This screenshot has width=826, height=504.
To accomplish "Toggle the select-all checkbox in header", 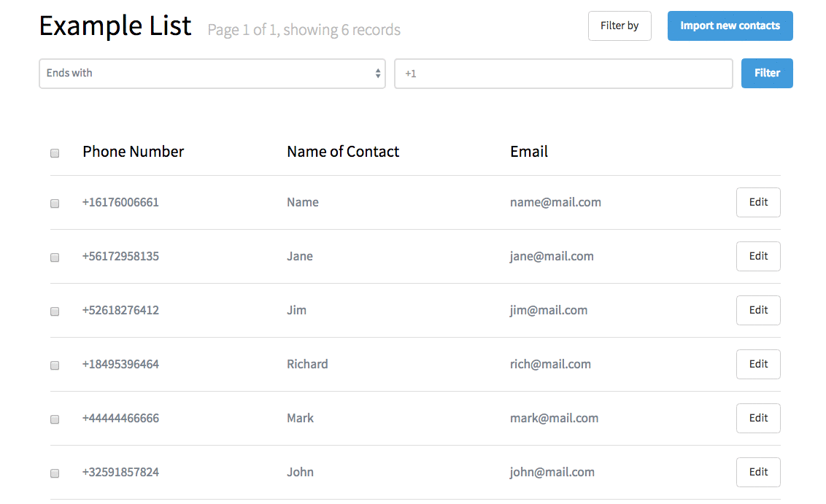I will click(55, 153).
